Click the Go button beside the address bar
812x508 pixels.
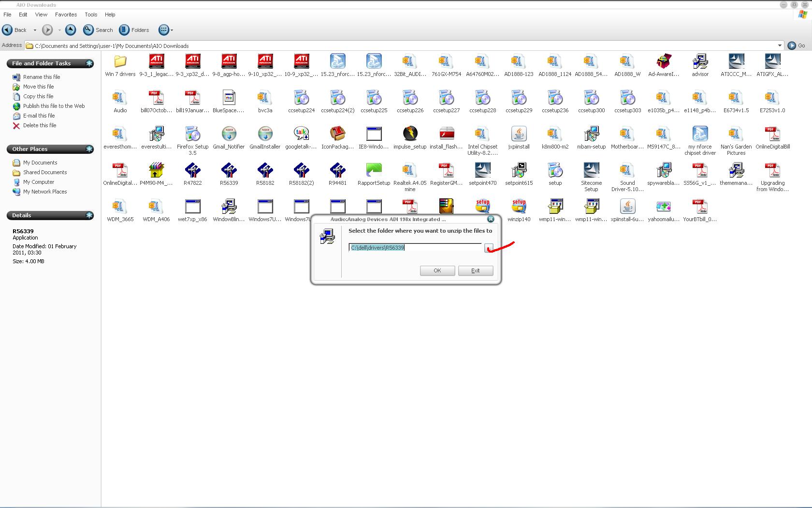tap(797, 45)
